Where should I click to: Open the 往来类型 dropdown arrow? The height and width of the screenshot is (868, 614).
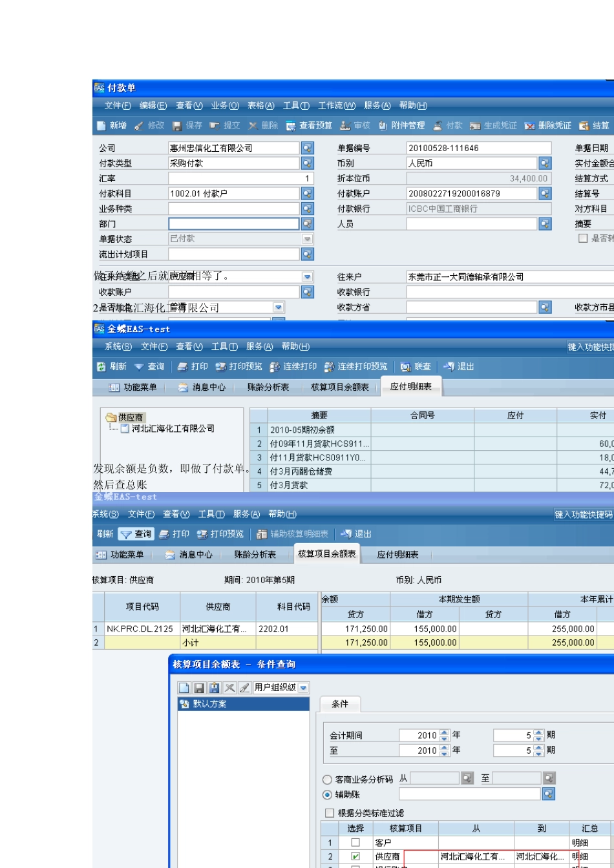coord(307,277)
